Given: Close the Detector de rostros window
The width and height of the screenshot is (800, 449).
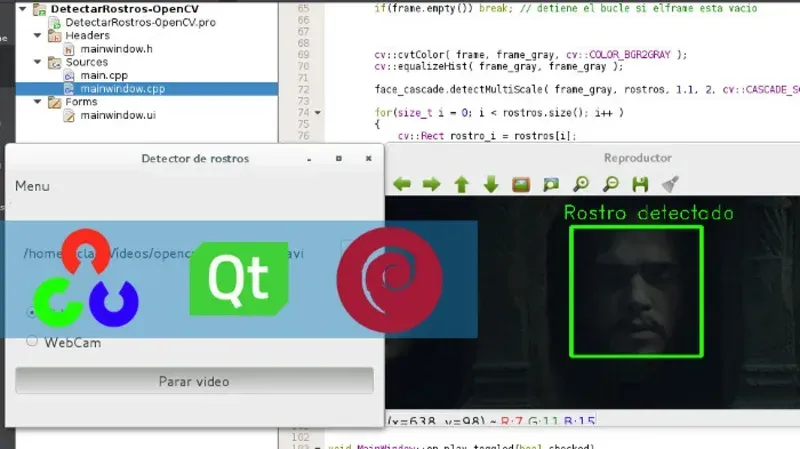Looking at the screenshot, I should click(x=368, y=159).
